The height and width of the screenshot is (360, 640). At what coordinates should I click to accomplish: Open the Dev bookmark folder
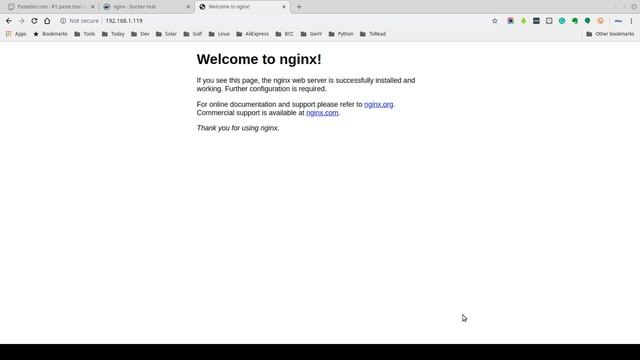[x=140, y=34]
